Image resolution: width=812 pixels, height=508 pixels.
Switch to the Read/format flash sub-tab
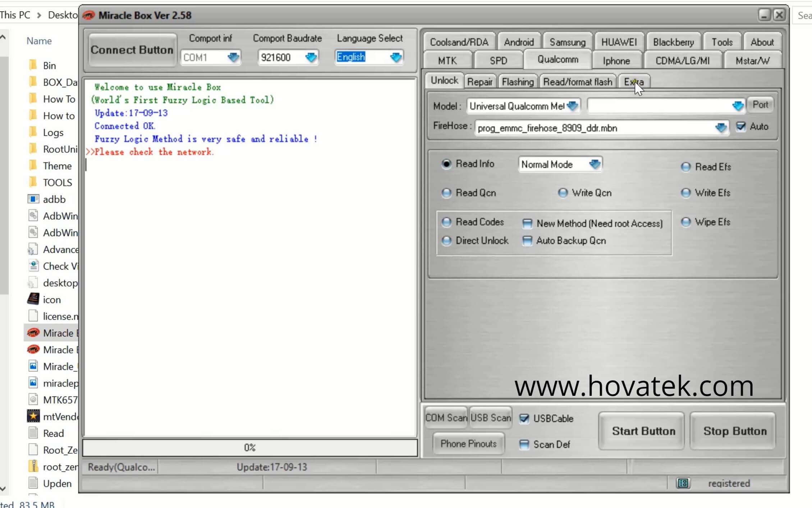pos(577,82)
